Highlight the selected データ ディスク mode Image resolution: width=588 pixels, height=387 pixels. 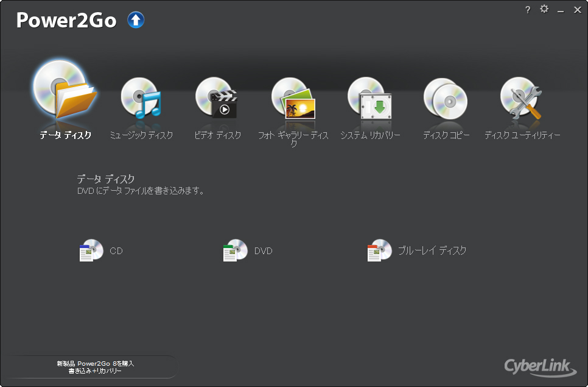point(65,91)
